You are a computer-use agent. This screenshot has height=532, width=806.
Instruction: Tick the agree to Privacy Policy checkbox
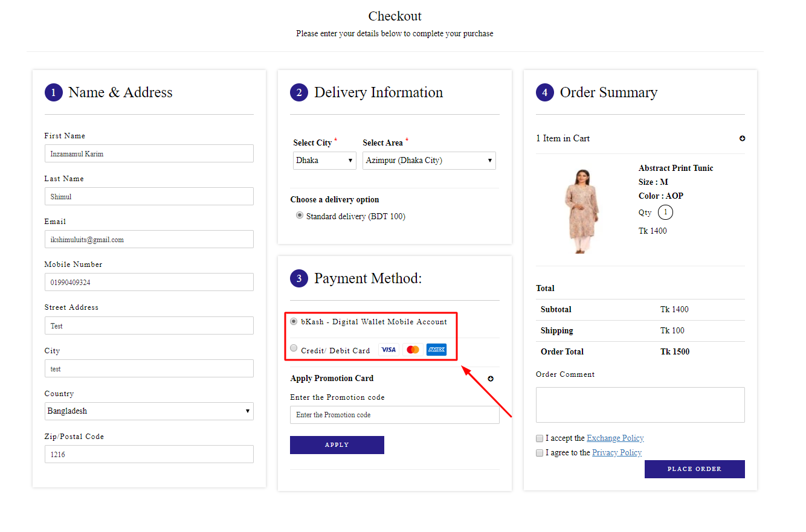tap(540, 453)
